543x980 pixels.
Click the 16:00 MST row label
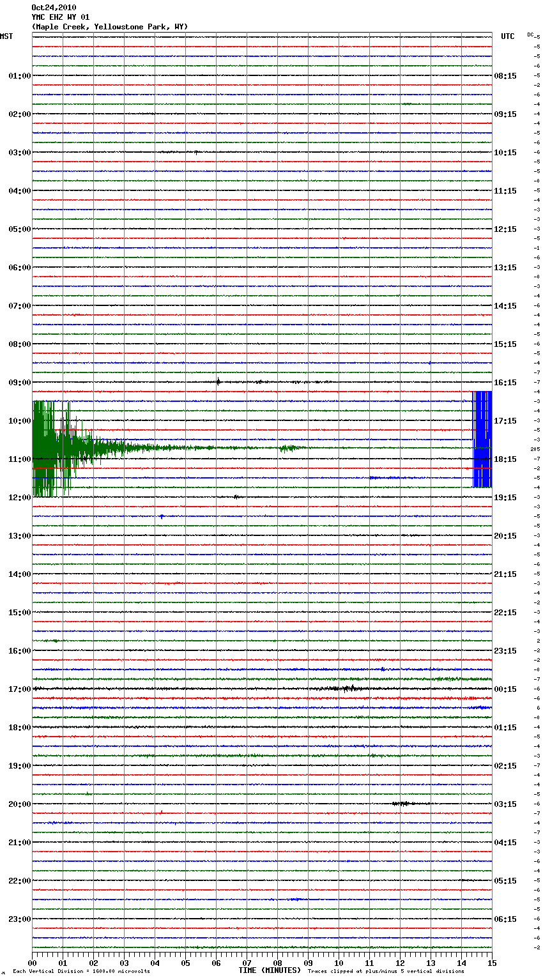19,651
